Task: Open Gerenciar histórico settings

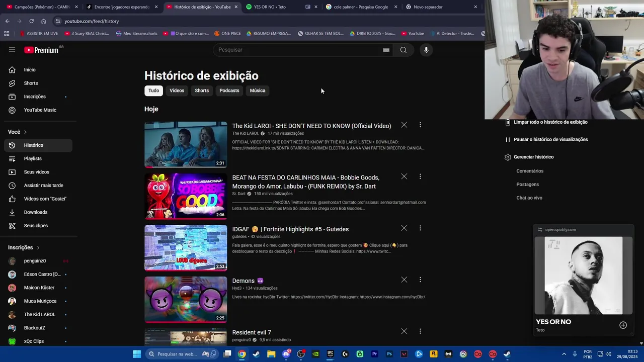Action: pyautogui.click(x=529, y=157)
